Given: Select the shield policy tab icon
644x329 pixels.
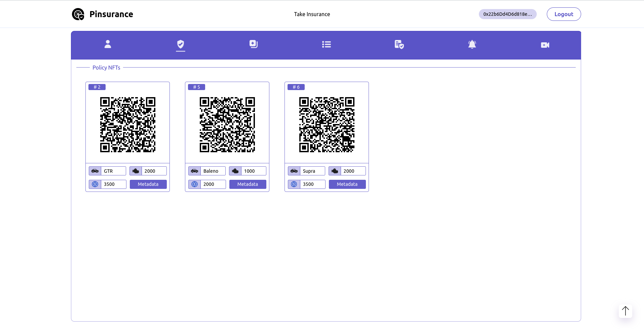Looking at the screenshot, I should pyautogui.click(x=181, y=44).
